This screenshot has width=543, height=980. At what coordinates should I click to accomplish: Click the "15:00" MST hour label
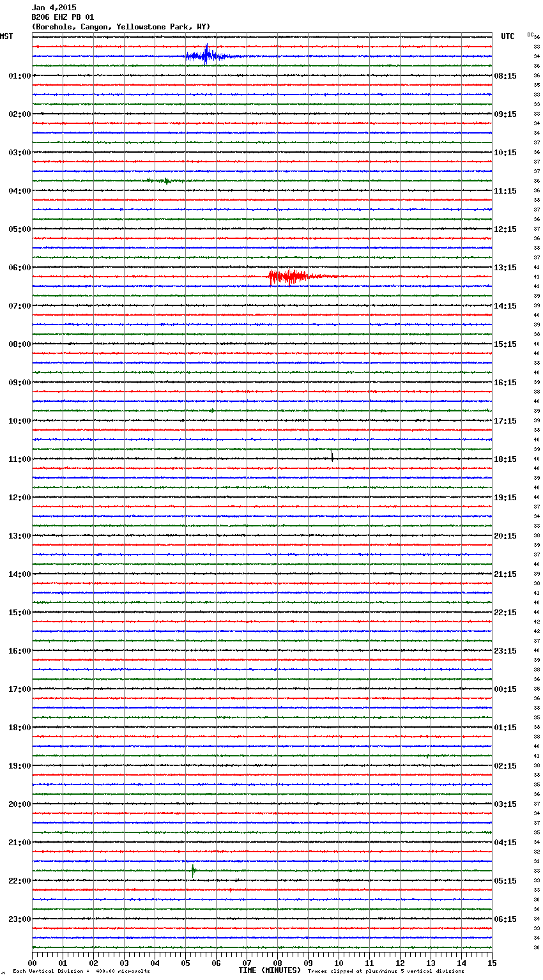click(20, 613)
